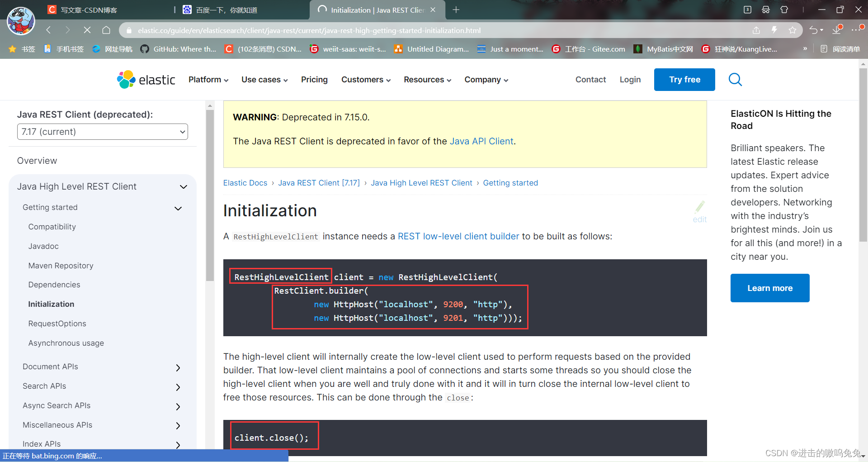
Task: Bookmark this page with star icon
Action: [x=793, y=30]
